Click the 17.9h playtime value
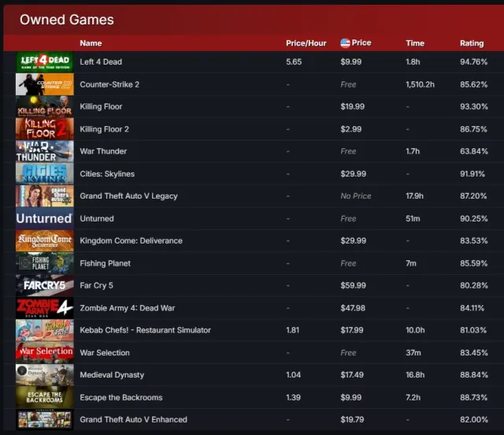The image size is (504, 435). tap(414, 196)
